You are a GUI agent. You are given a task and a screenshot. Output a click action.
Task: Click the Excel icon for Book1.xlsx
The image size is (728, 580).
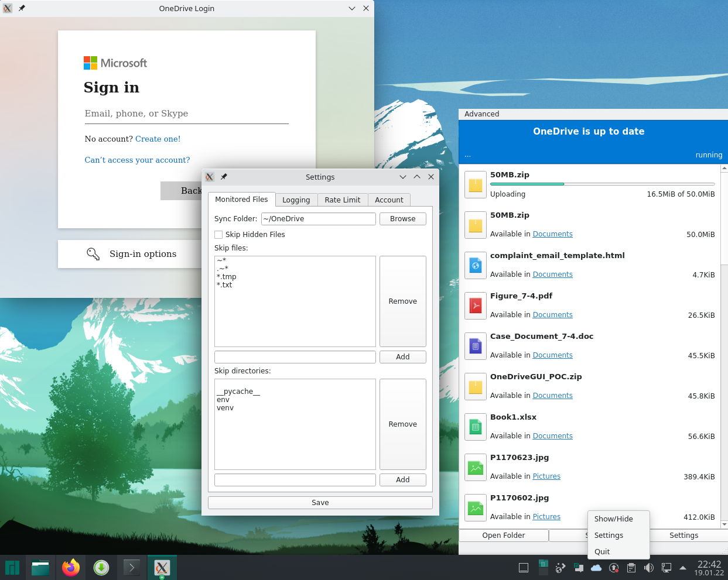click(x=475, y=427)
